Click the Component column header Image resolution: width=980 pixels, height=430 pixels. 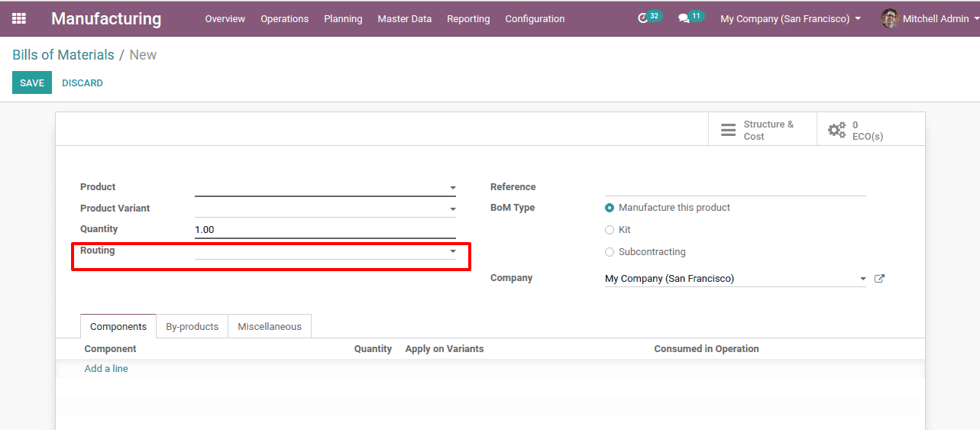click(x=110, y=349)
